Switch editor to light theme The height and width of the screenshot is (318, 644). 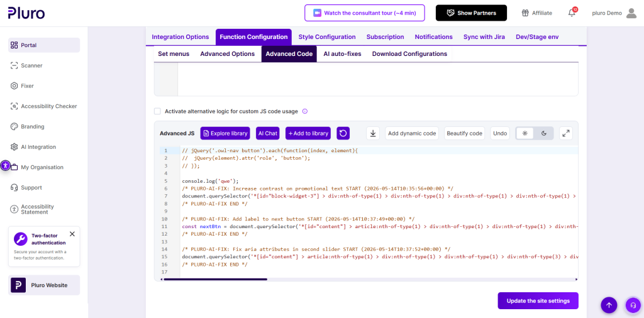point(525,133)
